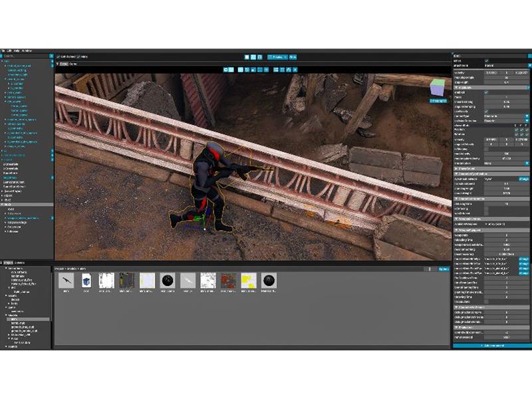Click the hierarchy search field
The height and width of the screenshot is (399, 532).
(27, 57)
